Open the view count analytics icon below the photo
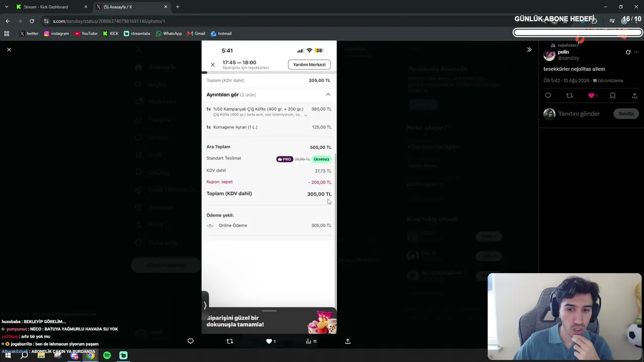 (310, 341)
